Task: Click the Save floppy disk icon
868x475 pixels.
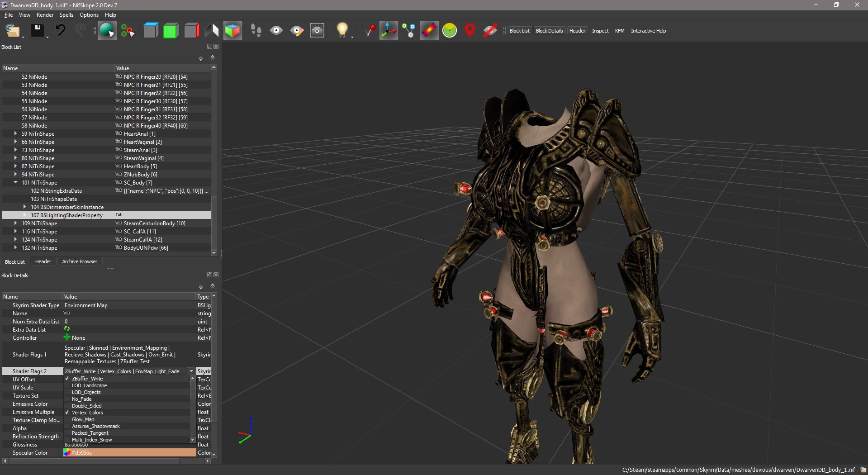Action: pyautogui.click(x=38, y=31)
